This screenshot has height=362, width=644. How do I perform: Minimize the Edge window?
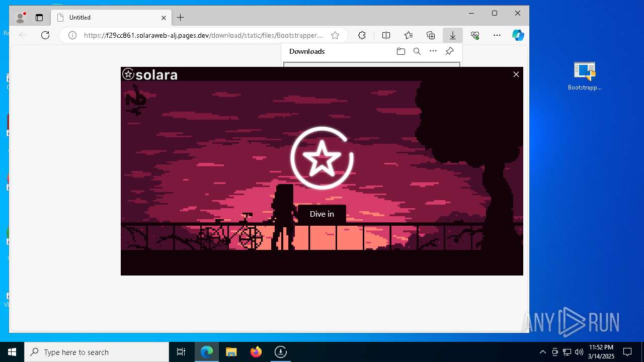pyautogui.click(x=471, y=13)
